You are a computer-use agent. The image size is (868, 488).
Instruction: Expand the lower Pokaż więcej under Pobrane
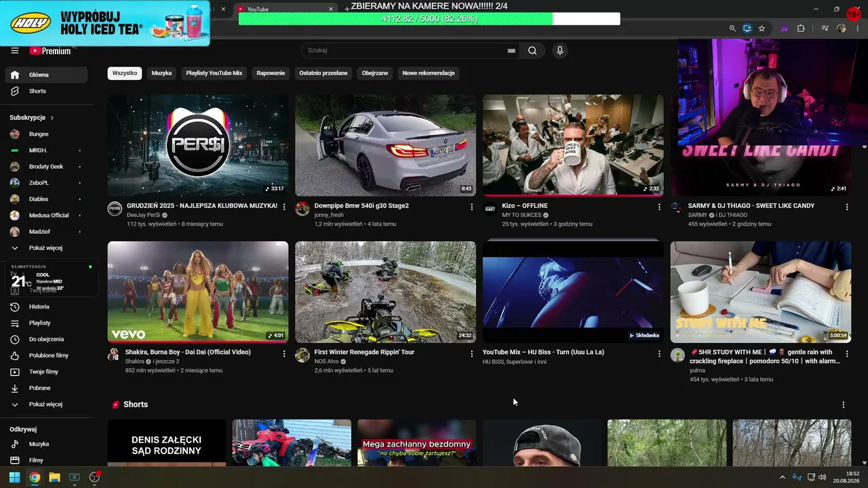point(45,404)
